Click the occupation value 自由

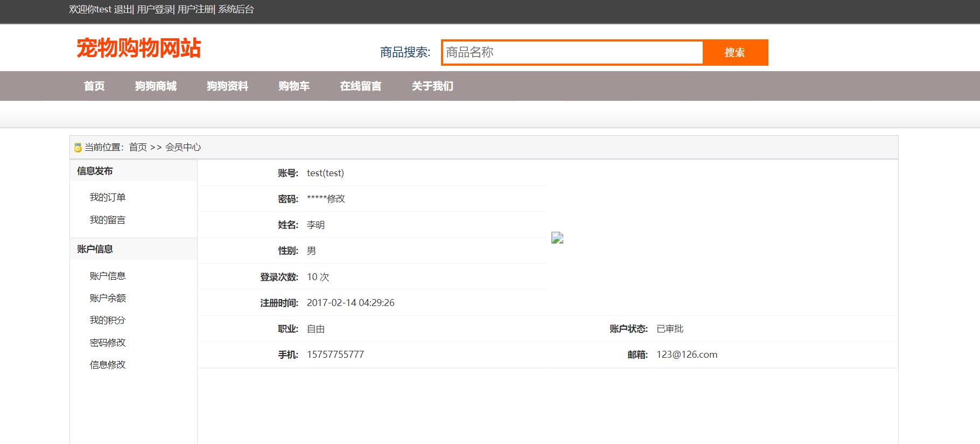click(x=316, y=329)
